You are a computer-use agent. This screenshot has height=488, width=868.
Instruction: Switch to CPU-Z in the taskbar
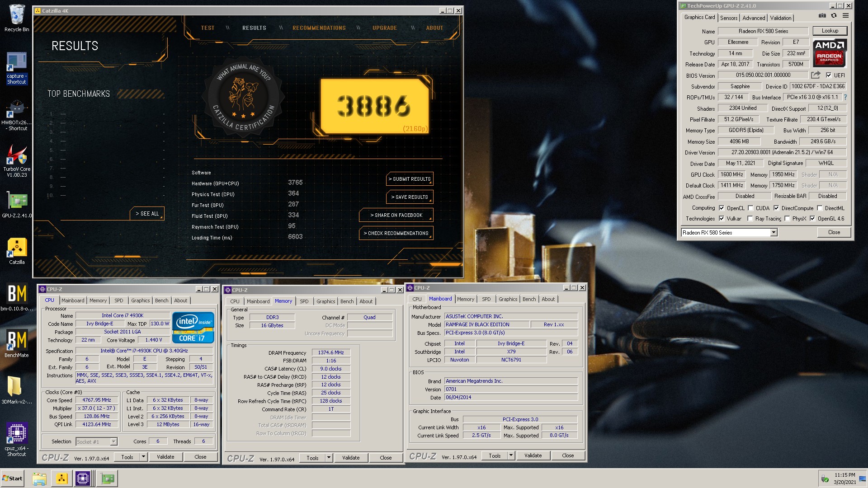coord(83,479)
